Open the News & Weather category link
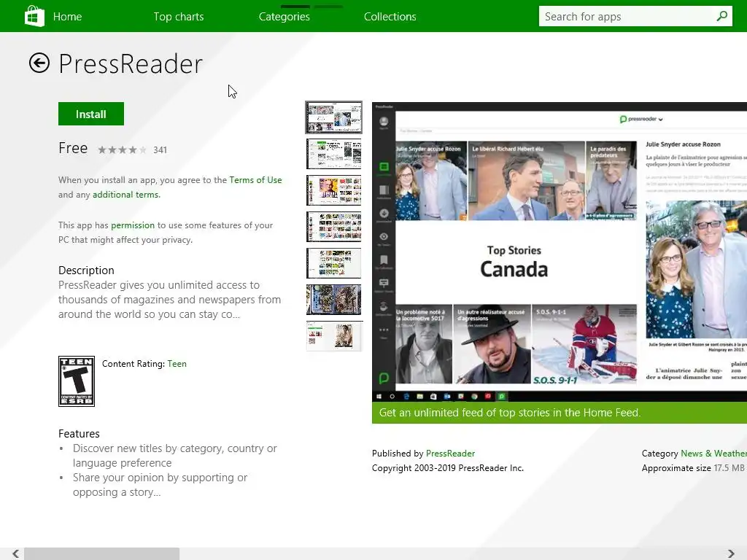This screenshot has width=747, height=560. pyautogui.click(x=713, y=454)
